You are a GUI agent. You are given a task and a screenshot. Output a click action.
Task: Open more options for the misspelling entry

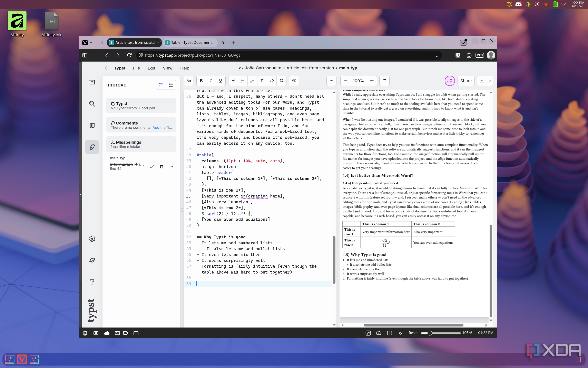click(x=171, y=167)
